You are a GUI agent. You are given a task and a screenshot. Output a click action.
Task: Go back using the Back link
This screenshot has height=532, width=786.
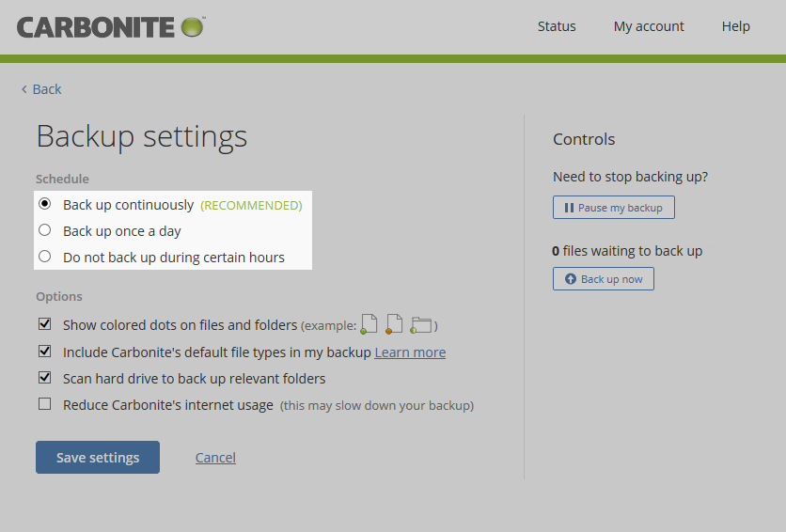(41, 89)
